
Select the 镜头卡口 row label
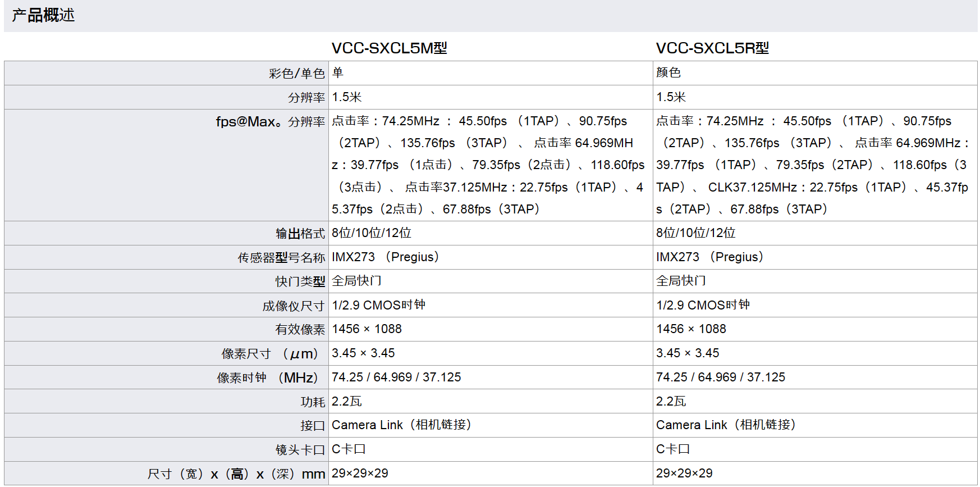(300, 450)
